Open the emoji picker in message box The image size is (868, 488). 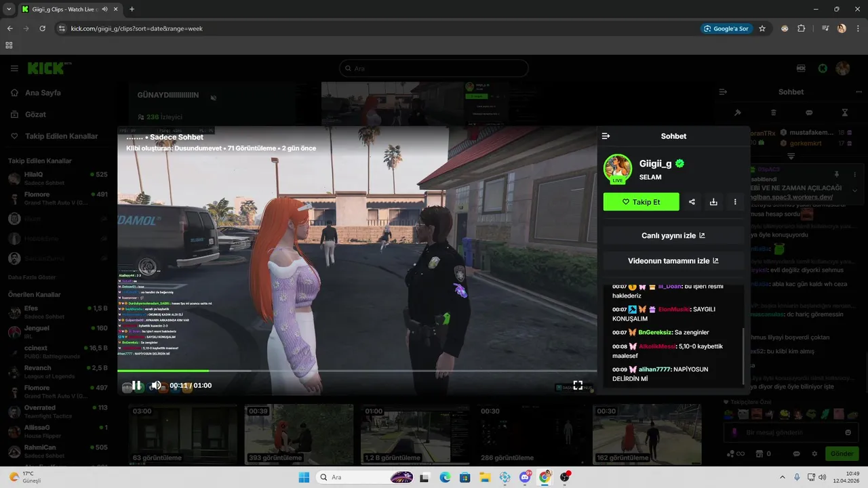(x=848, y=432)
